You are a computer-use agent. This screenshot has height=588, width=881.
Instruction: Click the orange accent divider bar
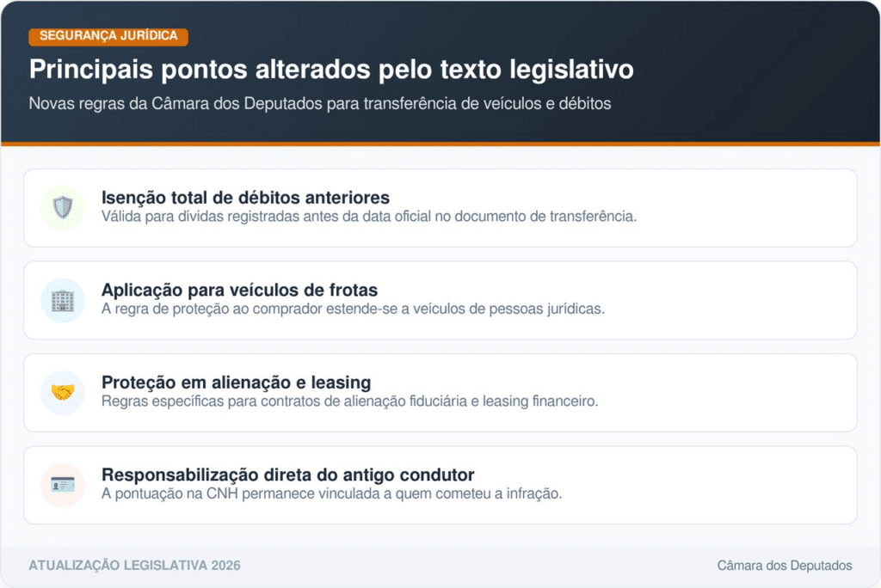coord(440,145)
